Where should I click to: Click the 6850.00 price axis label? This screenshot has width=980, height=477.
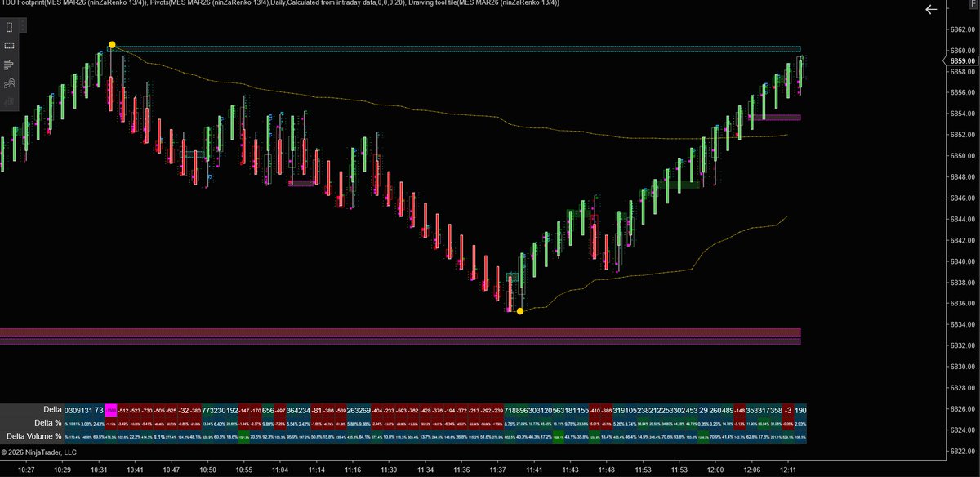964,156
